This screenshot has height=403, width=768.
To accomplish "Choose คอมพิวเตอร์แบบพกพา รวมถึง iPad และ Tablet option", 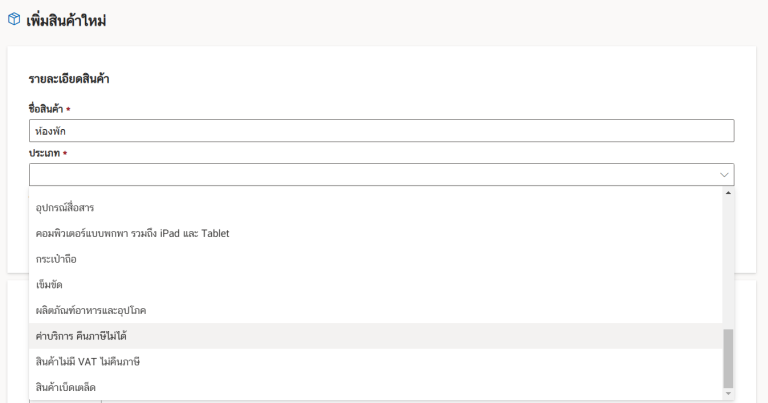I will click(x=132, y=233).
